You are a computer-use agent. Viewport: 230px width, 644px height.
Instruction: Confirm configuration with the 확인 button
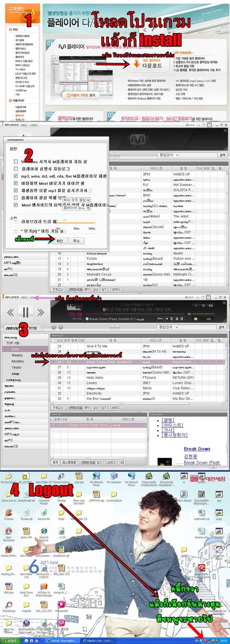59,241
